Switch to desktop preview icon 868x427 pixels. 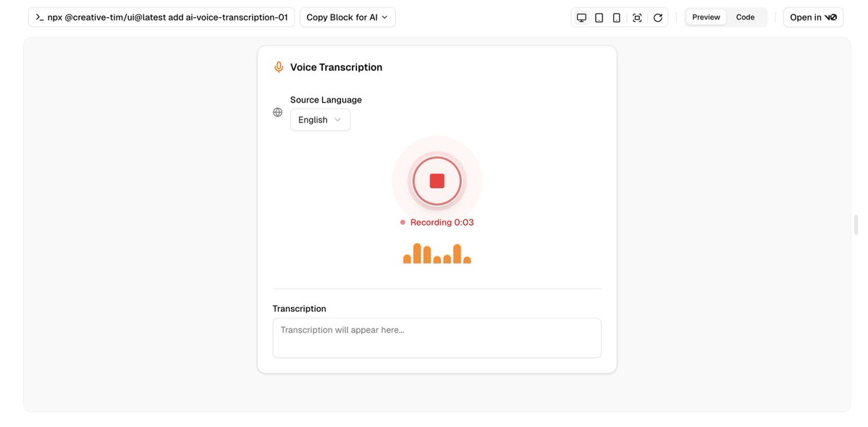click(581, 17)
